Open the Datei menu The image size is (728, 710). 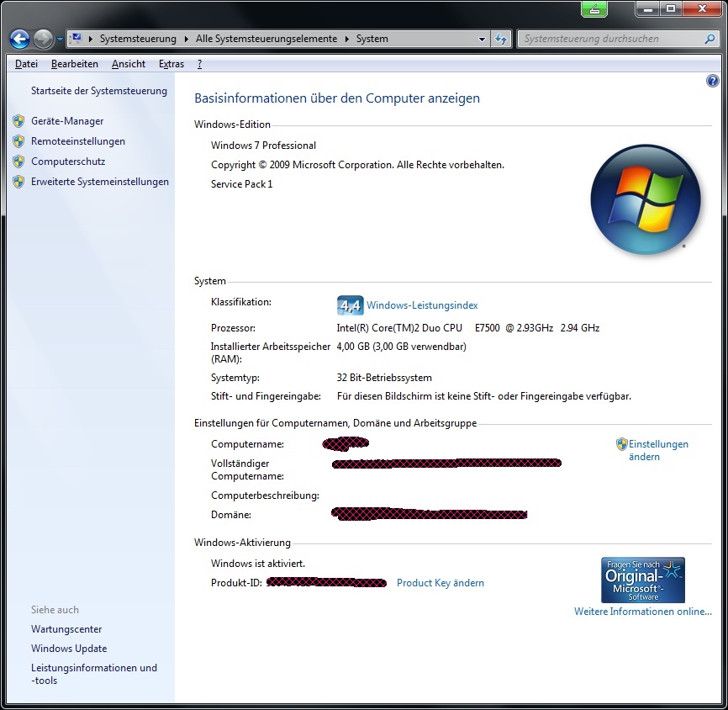pyautogui.click(x=26, y=64)
